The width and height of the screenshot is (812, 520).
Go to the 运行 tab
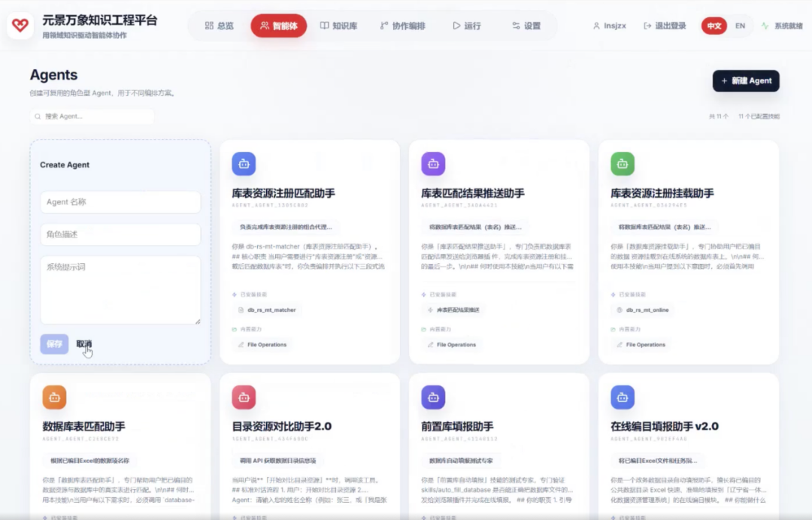(x=467, y=26)
